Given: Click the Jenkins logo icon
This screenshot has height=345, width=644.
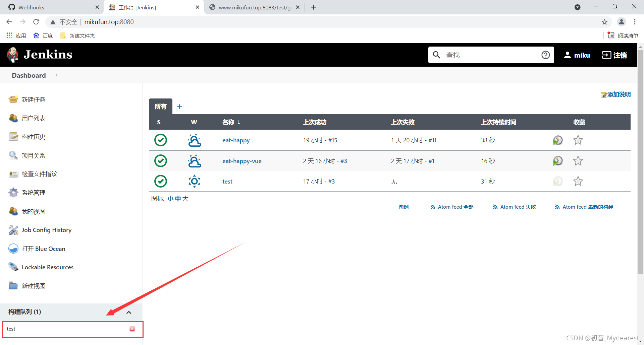Looking at the screenshot, I should (13, 55).
